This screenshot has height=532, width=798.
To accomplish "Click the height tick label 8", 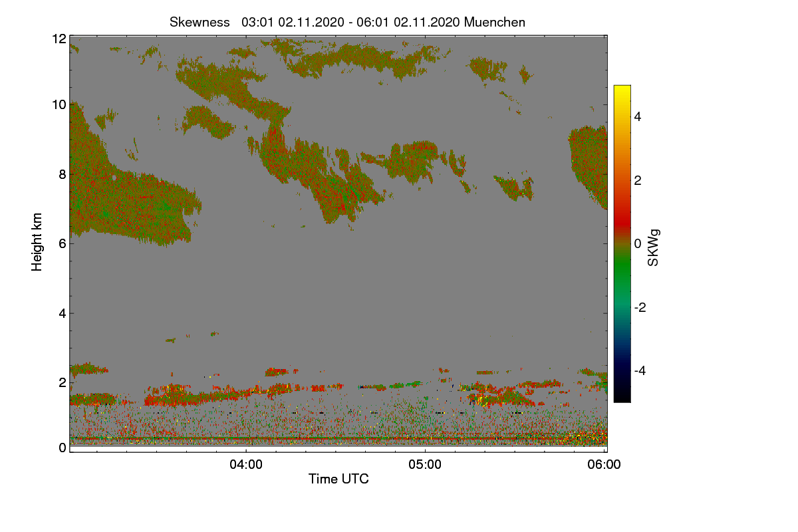I will (62, 174).
